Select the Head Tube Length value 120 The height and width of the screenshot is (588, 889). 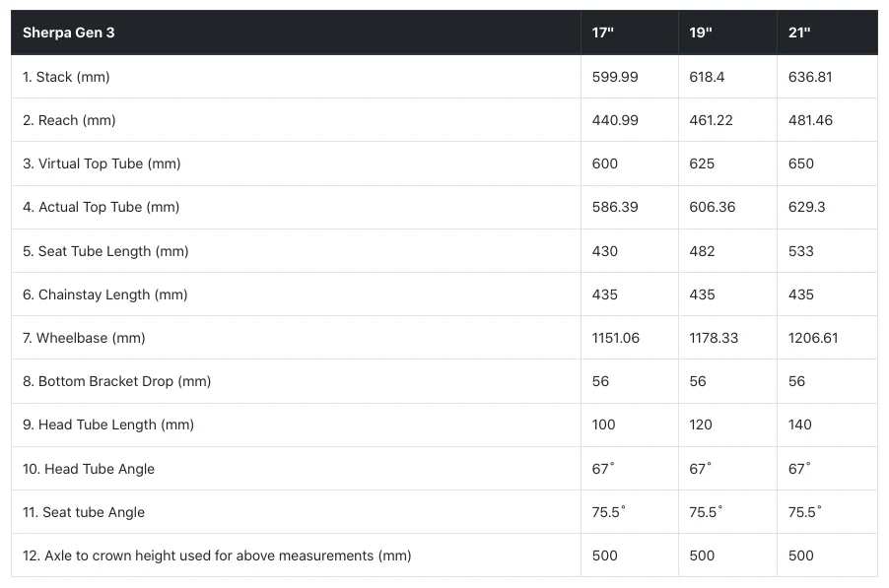tap(702, 425)
